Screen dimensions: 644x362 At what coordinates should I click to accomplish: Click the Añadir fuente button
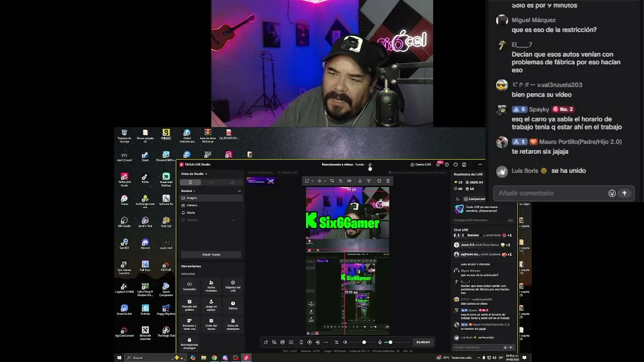[211, 254]
